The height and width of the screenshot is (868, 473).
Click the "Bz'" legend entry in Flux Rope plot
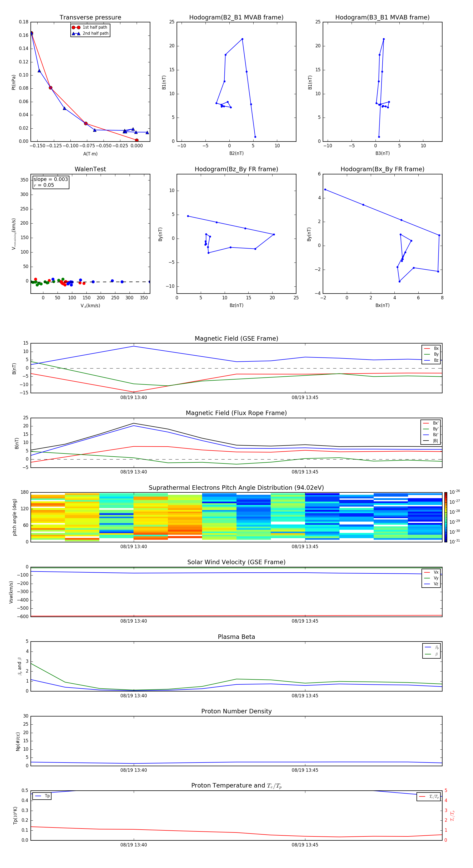click(x=431, y=435)
